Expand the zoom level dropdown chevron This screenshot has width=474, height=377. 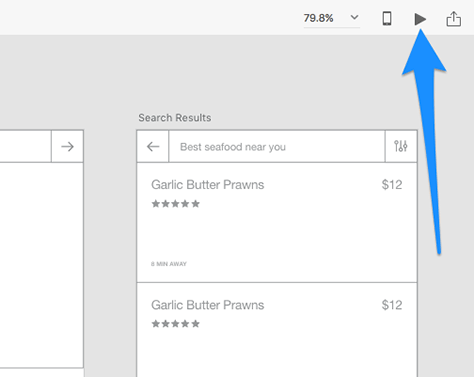click(355, 17)
